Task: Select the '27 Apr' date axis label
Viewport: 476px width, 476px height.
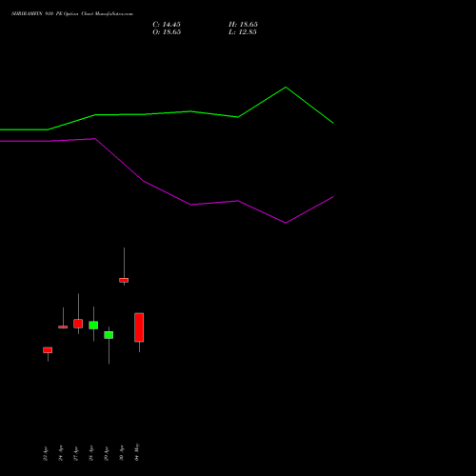Action: point(76,454)
